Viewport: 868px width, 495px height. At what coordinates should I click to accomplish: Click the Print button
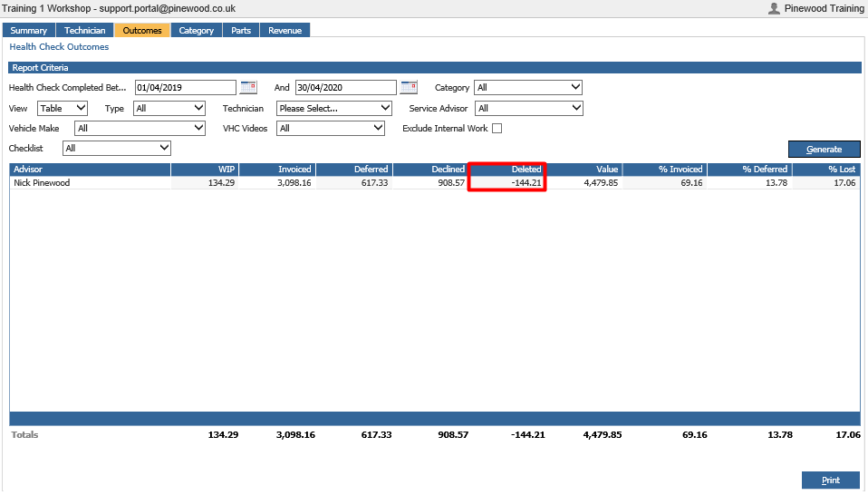[830, 480]
